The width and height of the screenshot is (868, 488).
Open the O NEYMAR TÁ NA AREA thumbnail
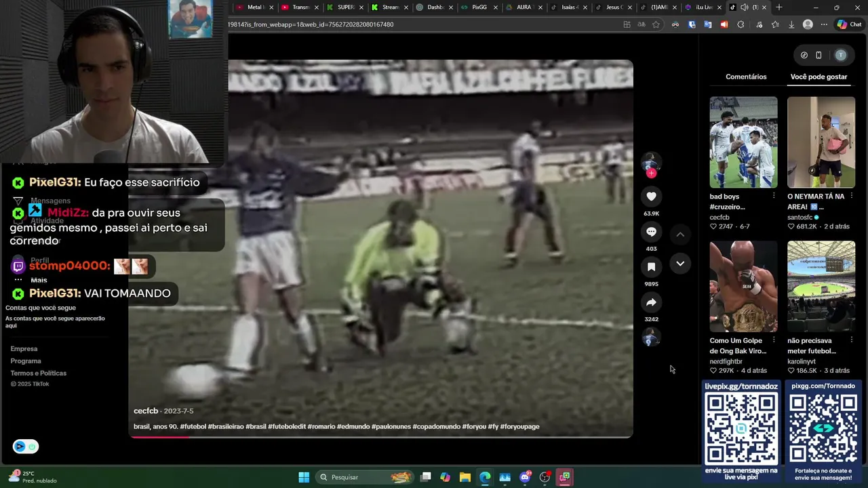click(821, 142)
